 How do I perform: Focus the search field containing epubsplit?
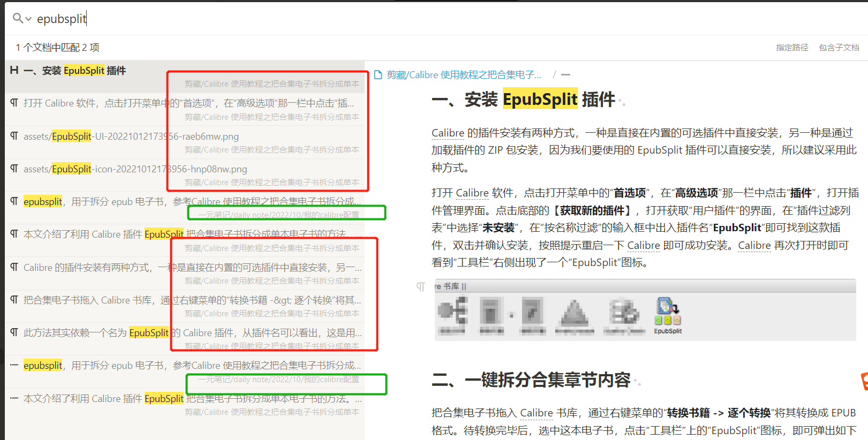450,19
